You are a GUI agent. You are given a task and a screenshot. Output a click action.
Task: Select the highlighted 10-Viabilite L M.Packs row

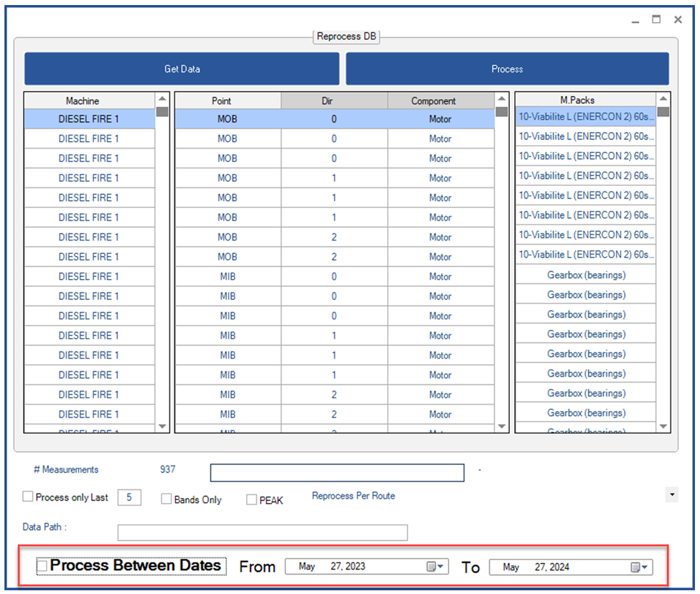click(586, 117)
